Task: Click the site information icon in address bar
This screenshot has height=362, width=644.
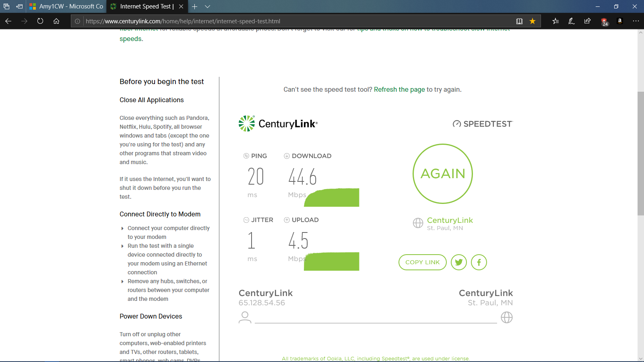Action: (77, 21)
